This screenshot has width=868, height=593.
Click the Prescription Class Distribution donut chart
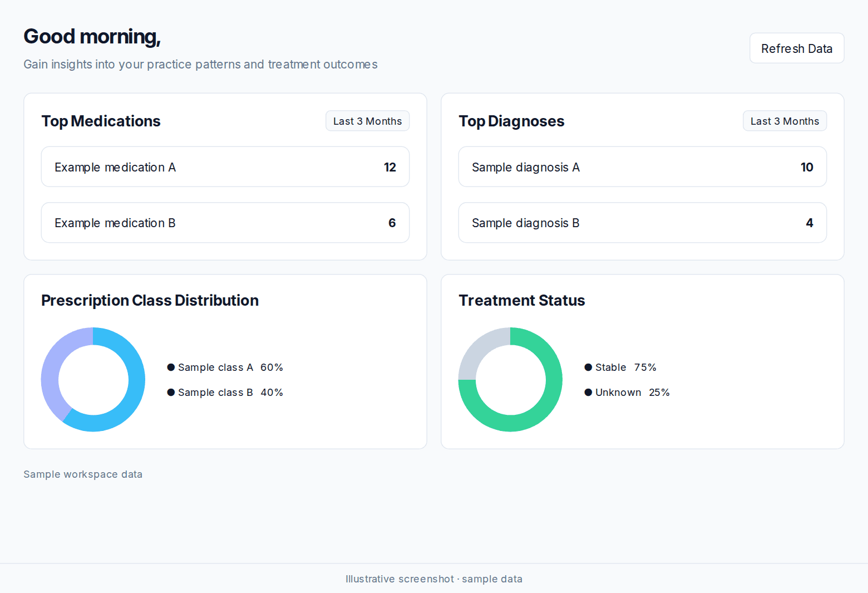point(93,380)
